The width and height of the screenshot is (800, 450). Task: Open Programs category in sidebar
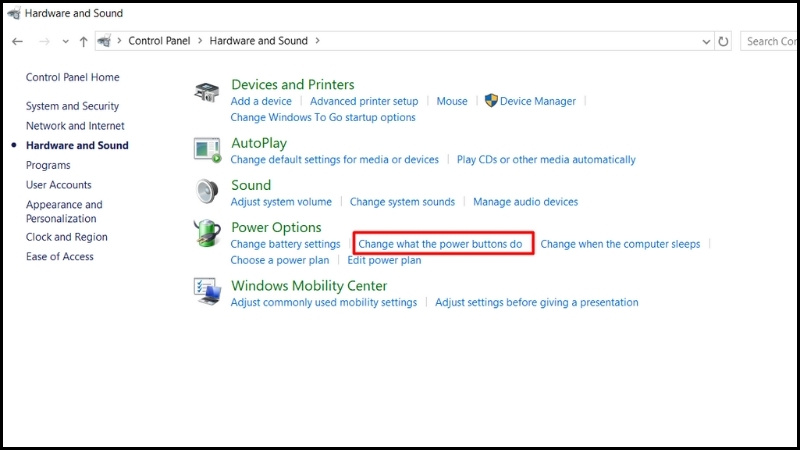(48, 165)
